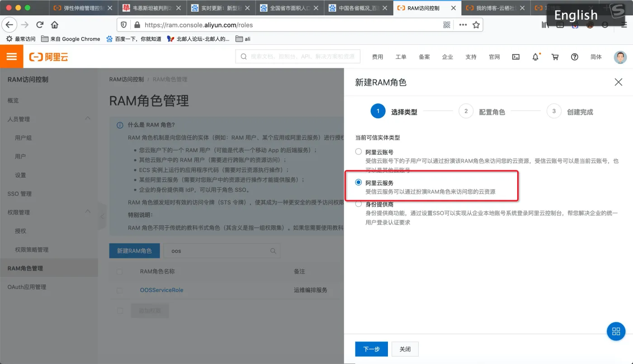Open the Aliyun hamburger menu
This screenshot has height=364, width=633.
coord(12,56)
